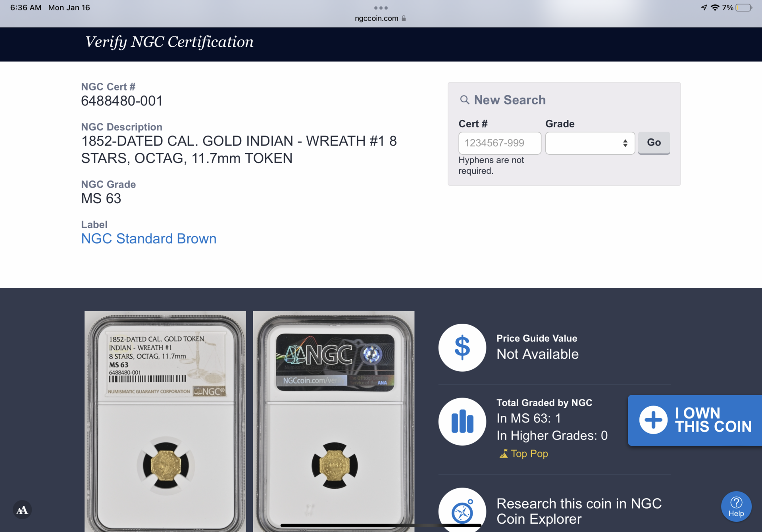This screenshot has height=532, width=762.
Task: Open the Grade dropdown selector
Action: click(x=590, y=143)
